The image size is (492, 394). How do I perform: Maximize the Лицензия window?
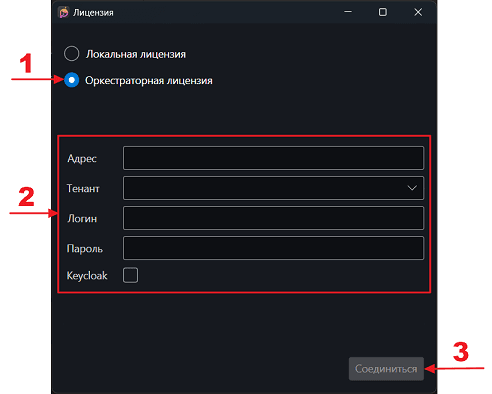[383, 12]
